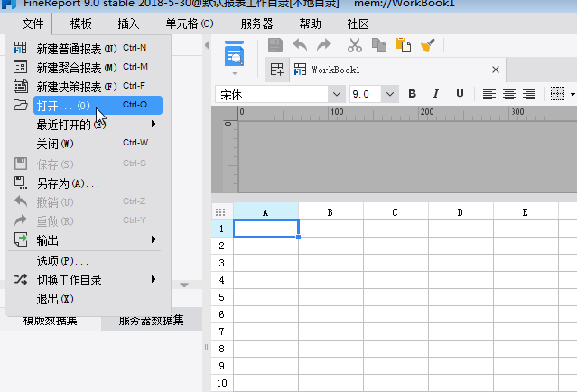577x392 pixels.
Task: Select column C header
Action: 396,212
